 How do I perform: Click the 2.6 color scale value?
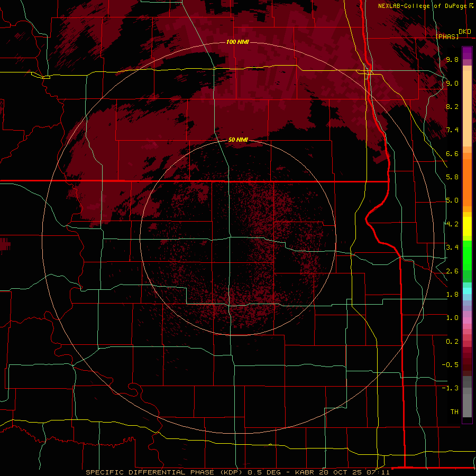[x=452, y=271]
